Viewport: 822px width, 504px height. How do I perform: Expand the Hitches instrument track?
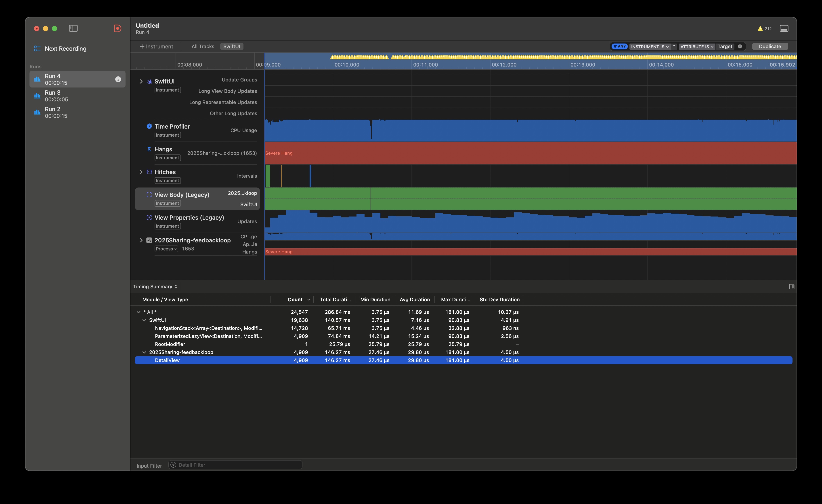tap(141, 172)
